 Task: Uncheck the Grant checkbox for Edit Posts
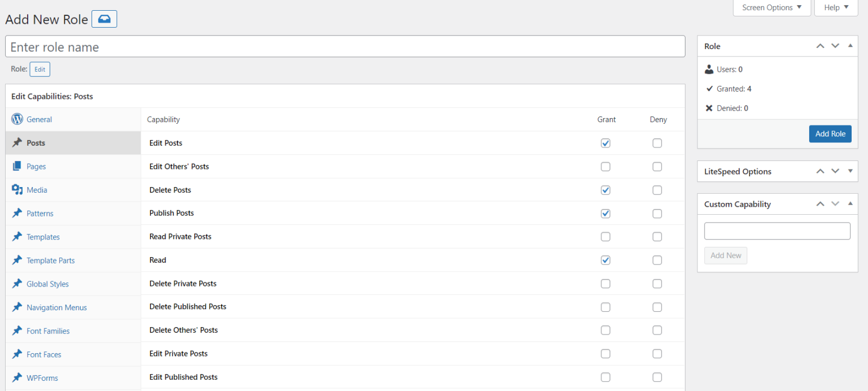point(605,143)
